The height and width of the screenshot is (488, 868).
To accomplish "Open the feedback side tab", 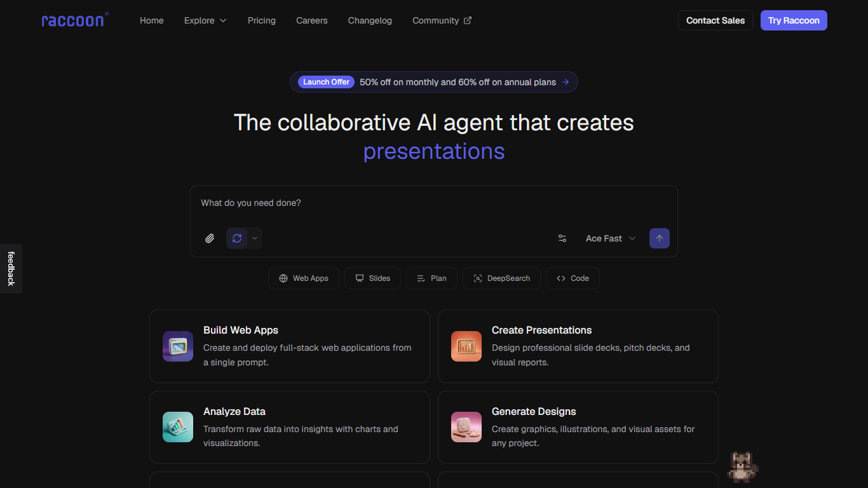I will pos(11,269).
